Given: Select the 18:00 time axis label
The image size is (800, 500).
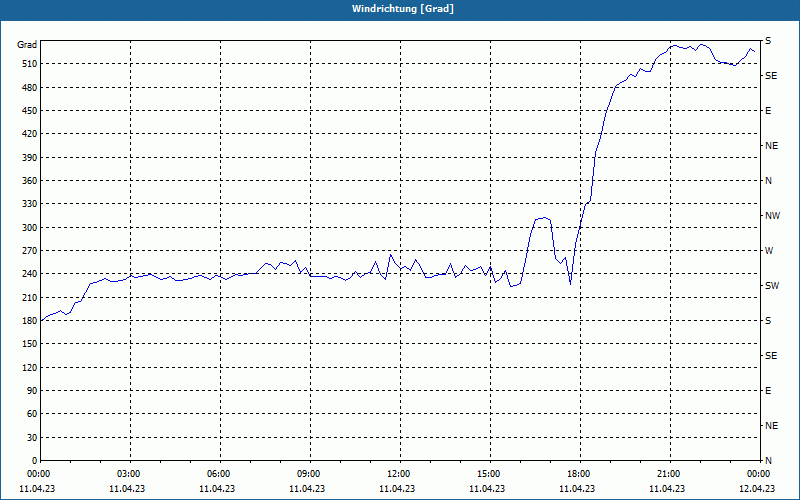Looking at the screenshot, I should pos(579,474).
